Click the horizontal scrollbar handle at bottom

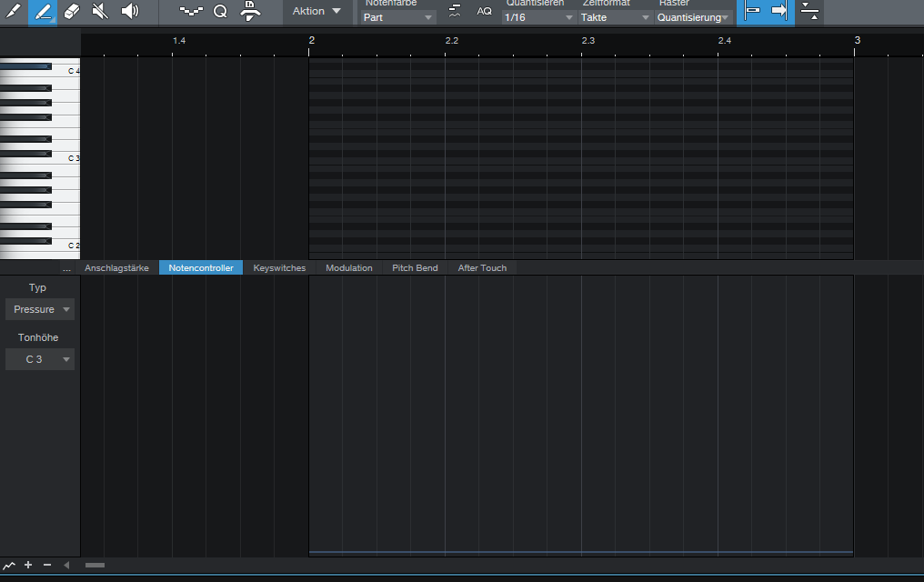(95, 566)
